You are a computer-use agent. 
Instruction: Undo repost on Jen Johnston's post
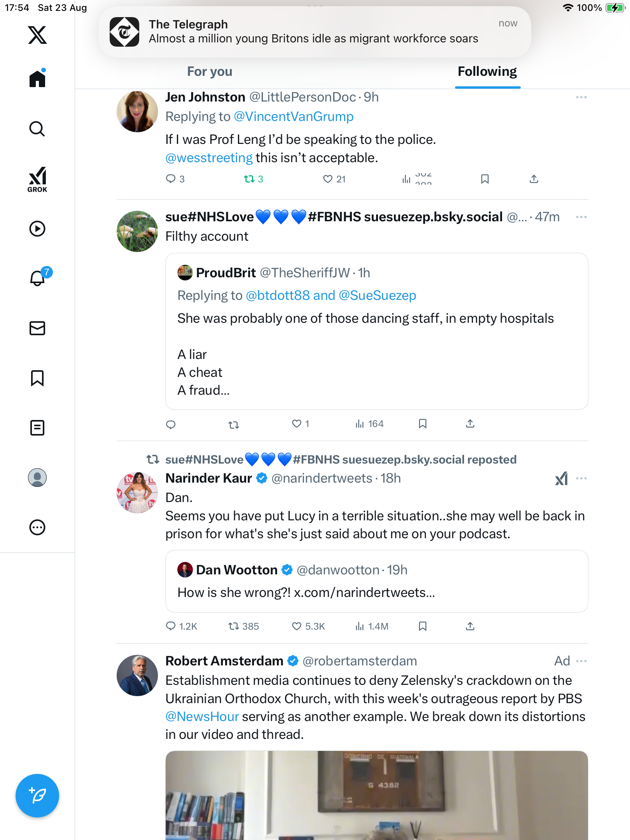point(249,179)
